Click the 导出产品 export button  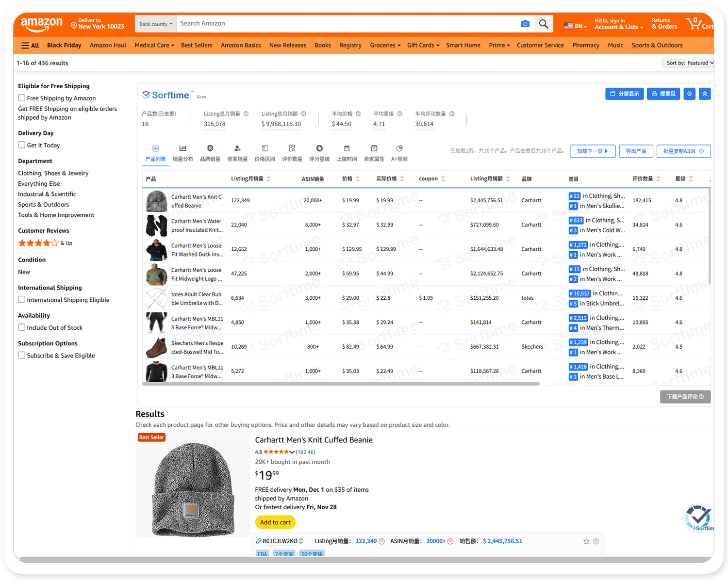coord(636,151)
